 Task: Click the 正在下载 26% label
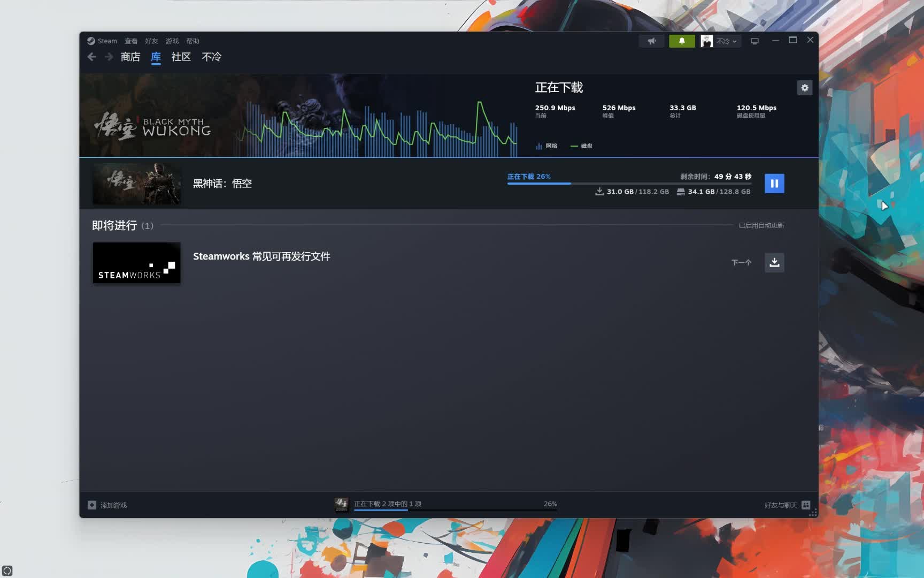point(529,177)
